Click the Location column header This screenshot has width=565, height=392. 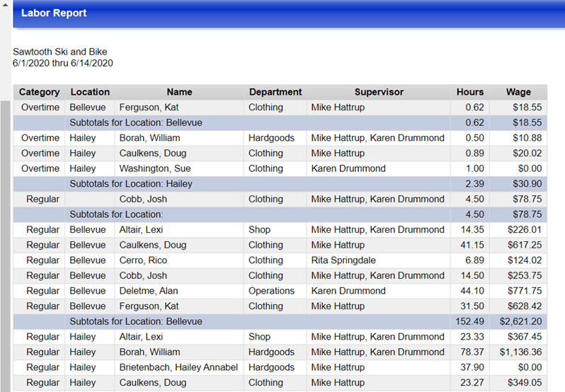(x=90, y=92)
